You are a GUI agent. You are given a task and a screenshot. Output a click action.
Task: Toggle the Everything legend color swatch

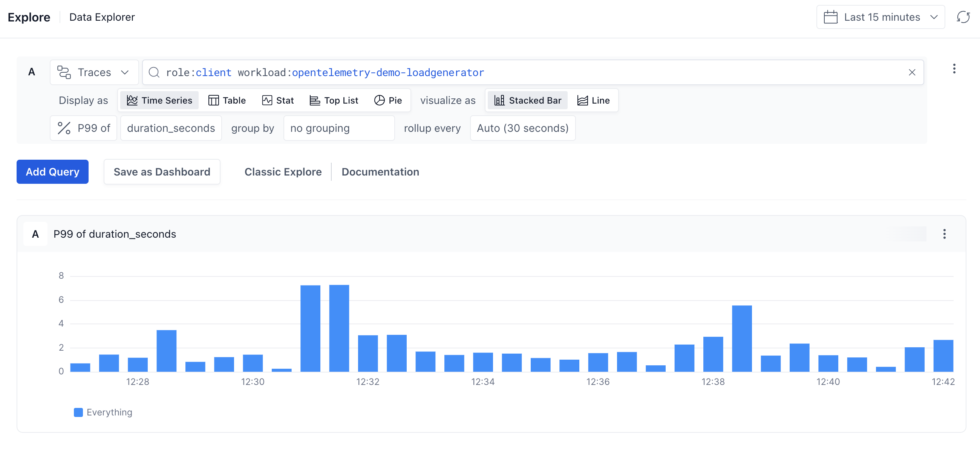coord(78,412)
